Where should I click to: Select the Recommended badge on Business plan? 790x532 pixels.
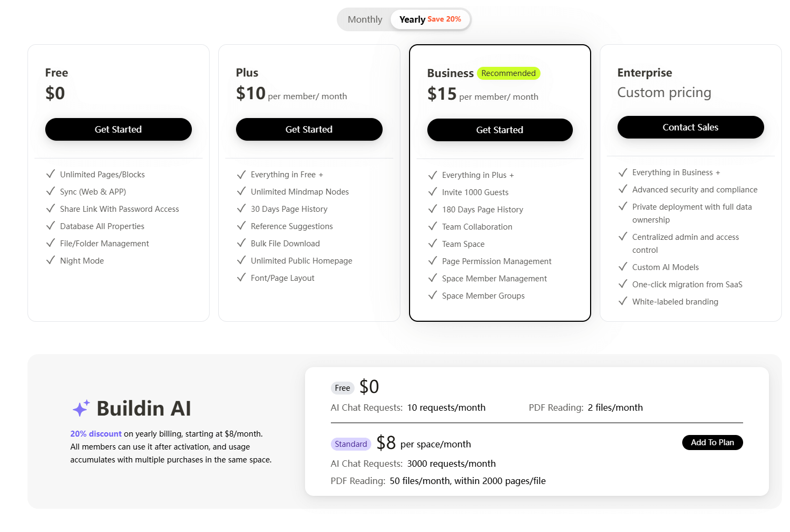coord(508,73)
